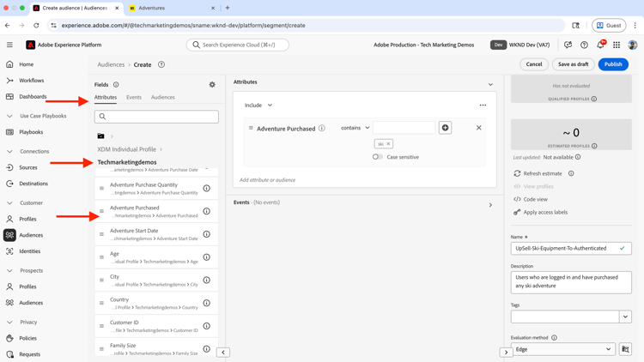Click info icon in Adventure Purchased rule
The image size is (644, 362).
(x=322, y=128)
